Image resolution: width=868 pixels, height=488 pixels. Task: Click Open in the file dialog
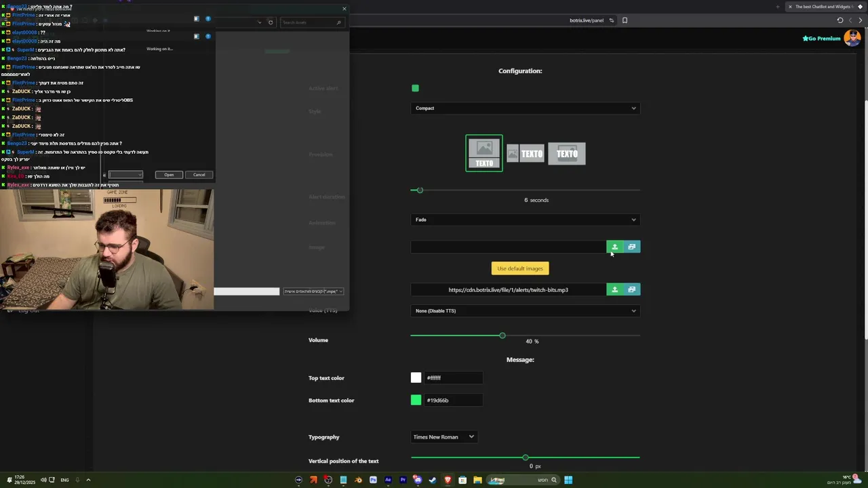[x=169, y=175]
